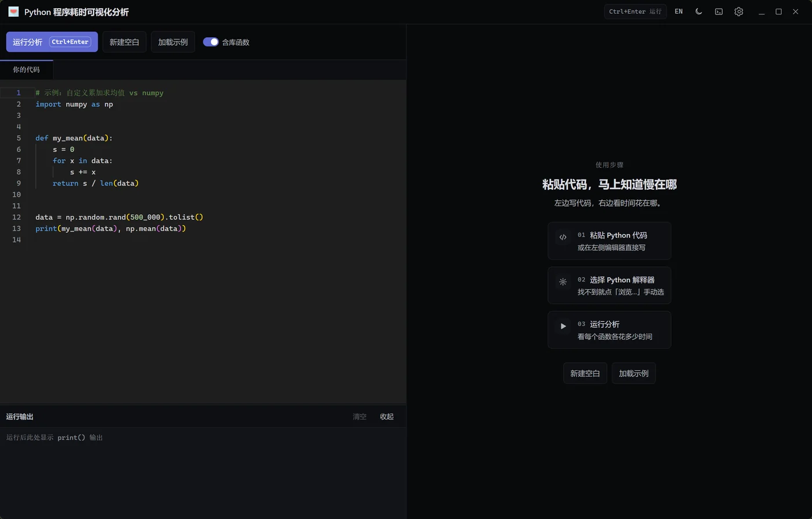Click the interpreter icon on the step 02 card

pos(563,282)
